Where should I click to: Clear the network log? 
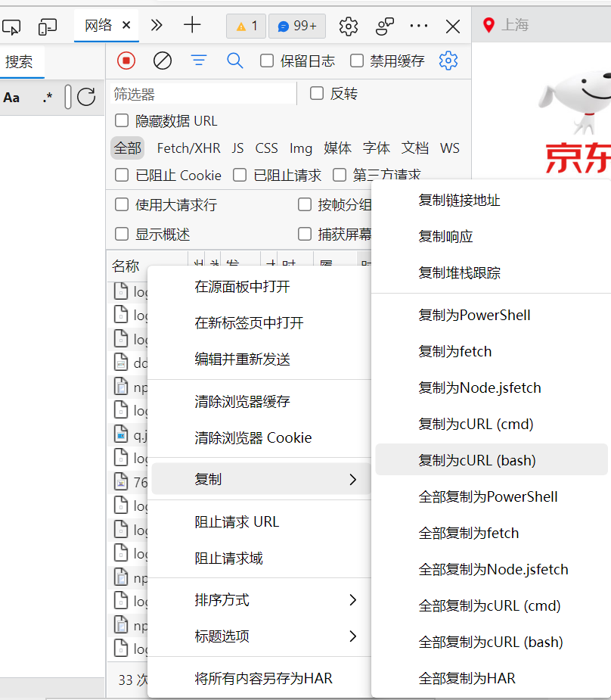(162, 61)
